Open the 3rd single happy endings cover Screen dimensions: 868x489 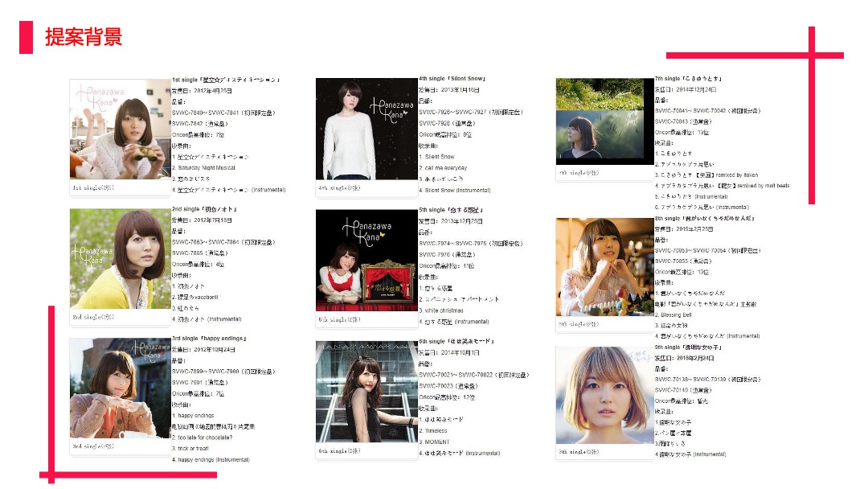pyautogui.click(x=120, y=388)
